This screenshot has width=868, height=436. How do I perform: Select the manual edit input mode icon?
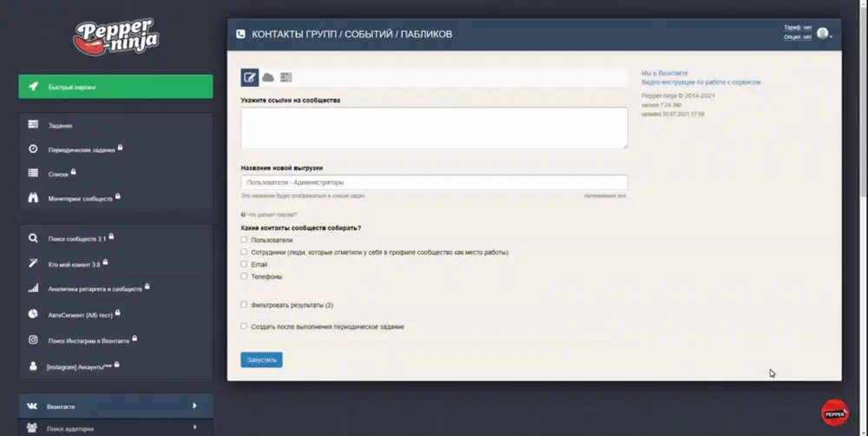coord(250,77)
